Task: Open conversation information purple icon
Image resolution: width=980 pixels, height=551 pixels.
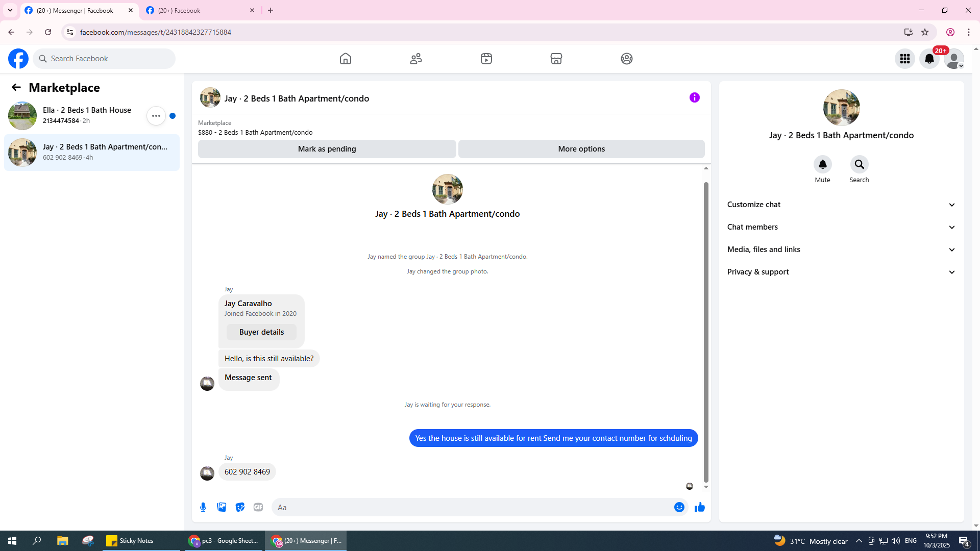Action: 695,97
